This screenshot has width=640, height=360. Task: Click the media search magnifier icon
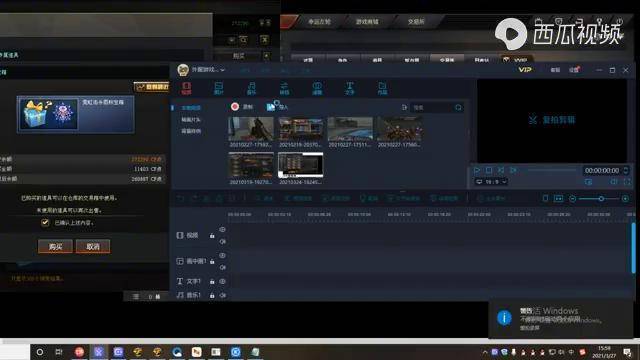point(458,107)
